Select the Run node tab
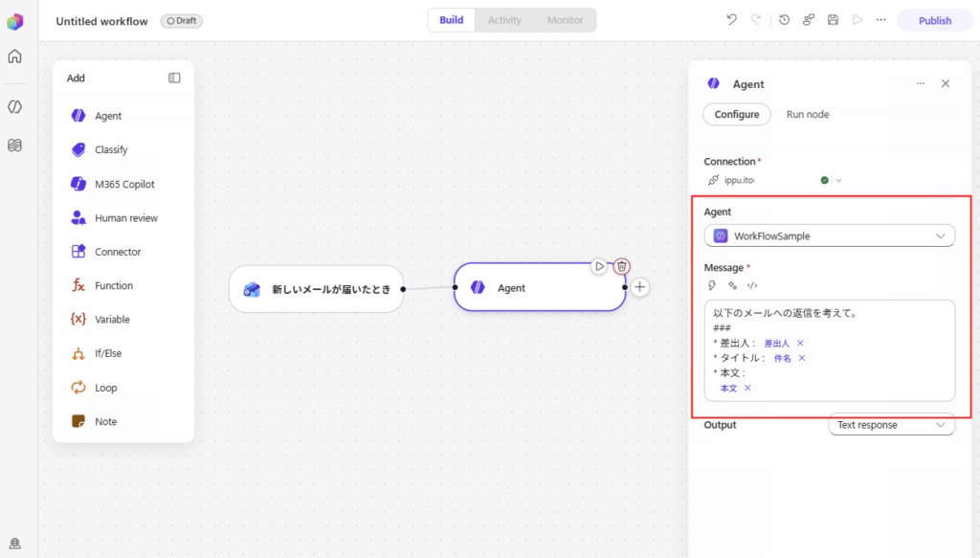The height and width of the screenshot is (558, 980). pos(808,114)
